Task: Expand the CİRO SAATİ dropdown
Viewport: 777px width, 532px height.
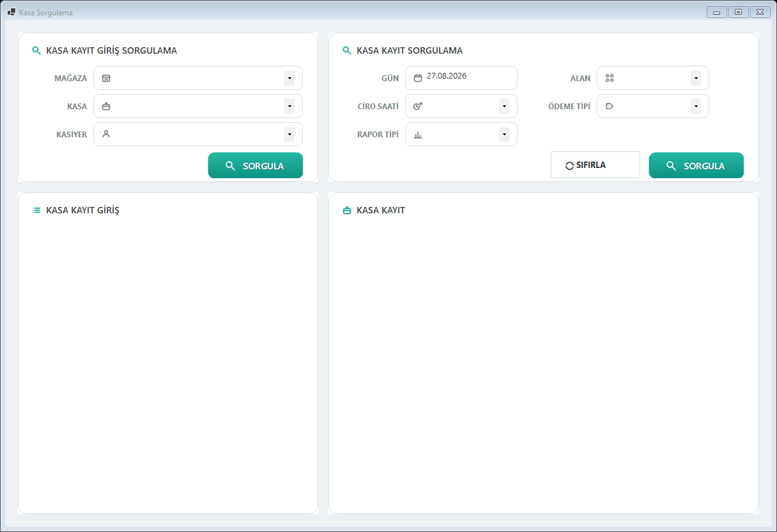Action: (504, 106)
